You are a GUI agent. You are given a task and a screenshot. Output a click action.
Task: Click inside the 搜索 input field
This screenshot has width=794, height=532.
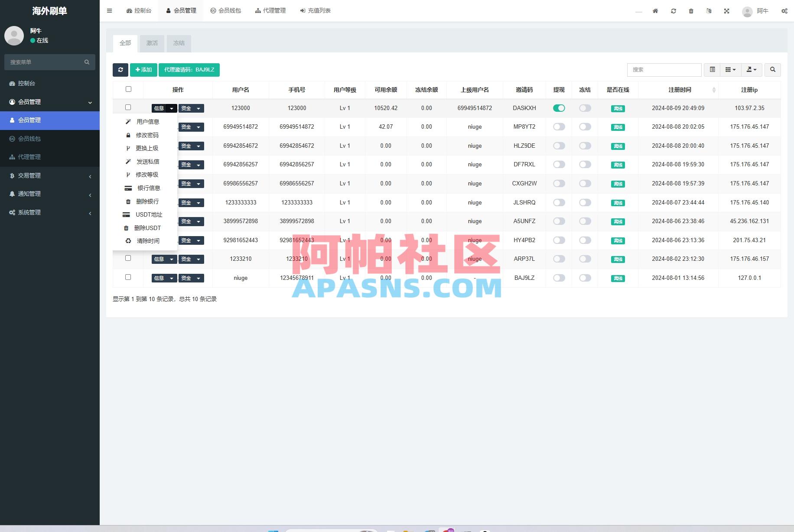[x=664, y=70]
